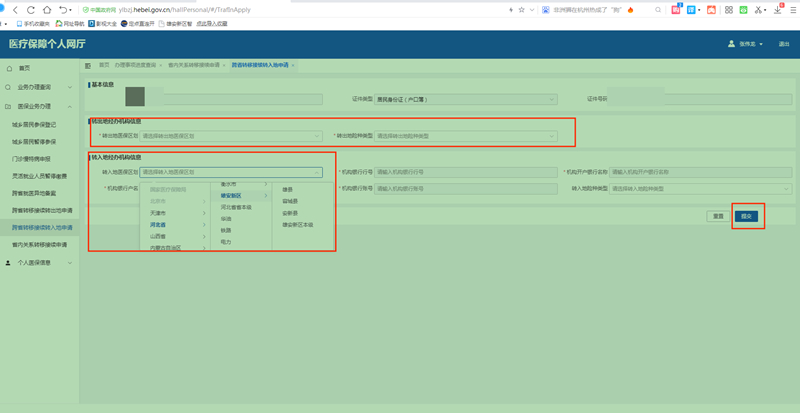Open the browser hamburger menu
The width and height of the screenshot is (800, 413).
[792, 9]
